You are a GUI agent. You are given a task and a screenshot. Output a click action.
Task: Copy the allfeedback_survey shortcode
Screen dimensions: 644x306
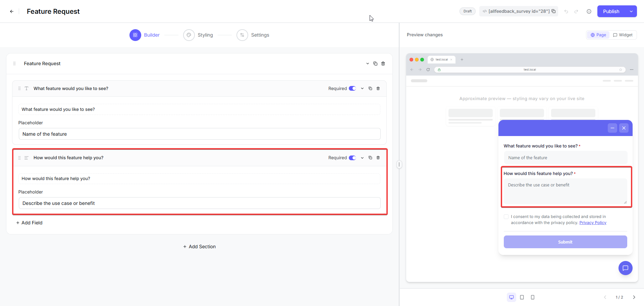pyautogui.click(x=553, y=11)
